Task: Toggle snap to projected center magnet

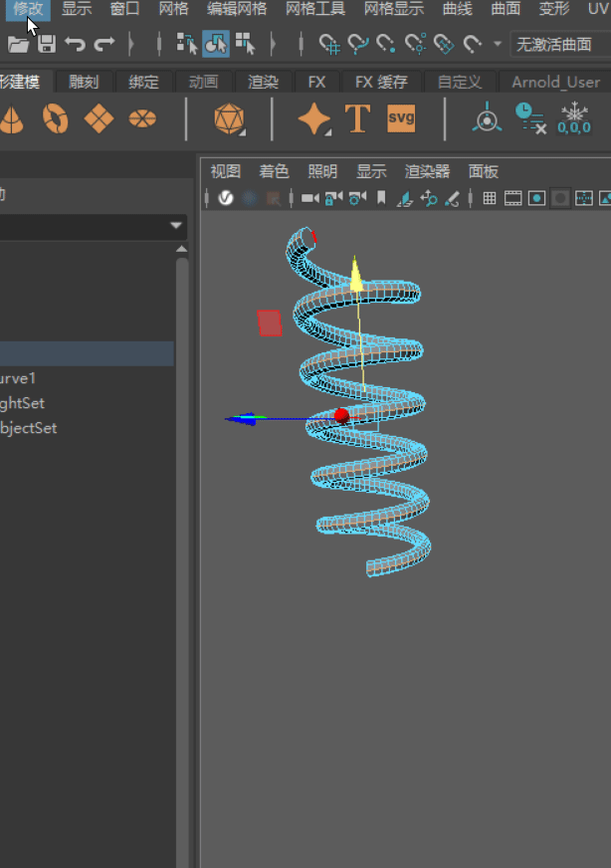Action: coord(415,44)
